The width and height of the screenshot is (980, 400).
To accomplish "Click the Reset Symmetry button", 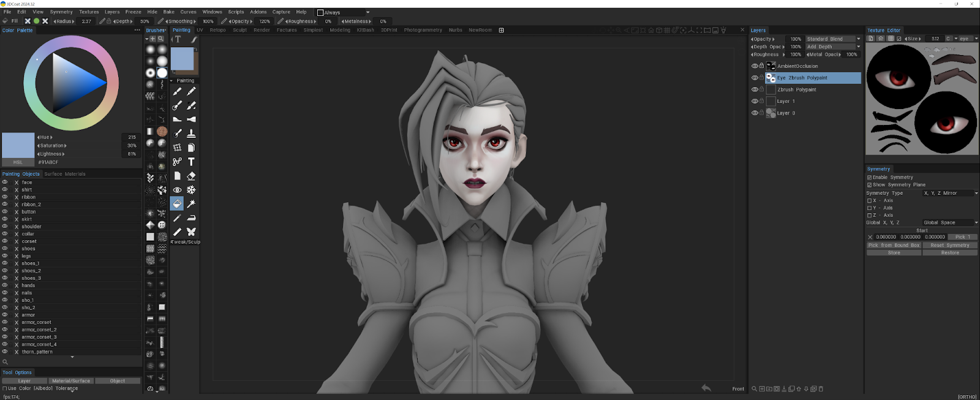I will pyautogui.click(x=950, y=245).
